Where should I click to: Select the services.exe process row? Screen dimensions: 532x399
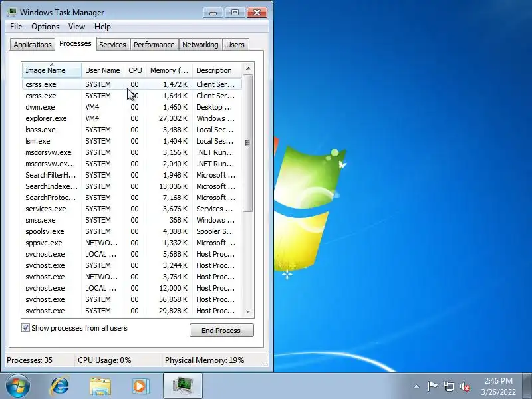[132, 209]
